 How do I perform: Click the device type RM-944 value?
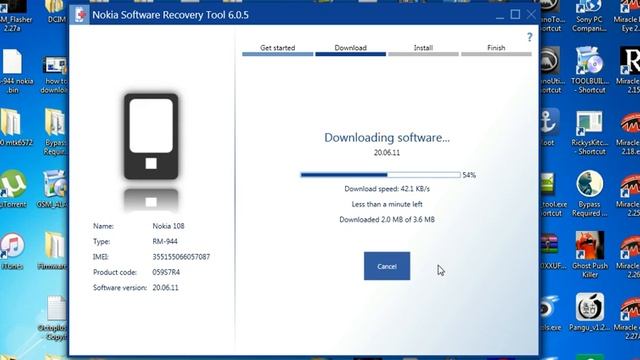pos(165,241)
